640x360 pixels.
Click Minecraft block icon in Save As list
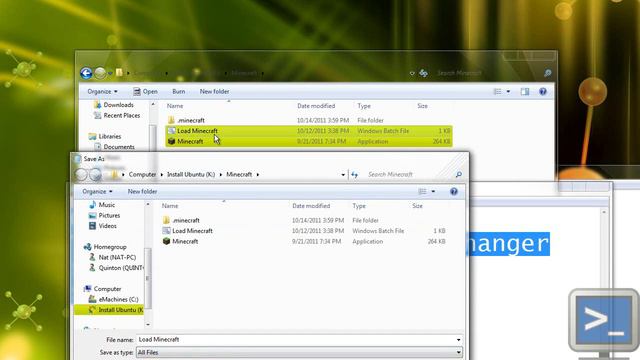click(x=166, y=241)
